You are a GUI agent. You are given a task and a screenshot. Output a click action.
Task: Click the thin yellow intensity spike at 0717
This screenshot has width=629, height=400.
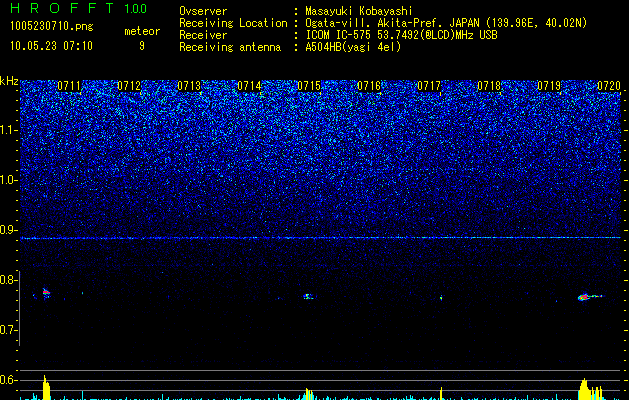tap(441, 393)
